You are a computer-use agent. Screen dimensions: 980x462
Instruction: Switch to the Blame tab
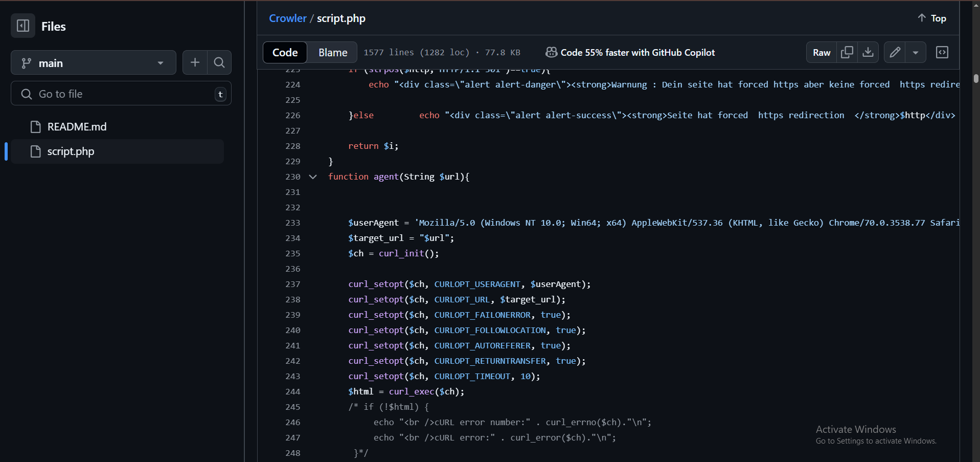(333, 52)
